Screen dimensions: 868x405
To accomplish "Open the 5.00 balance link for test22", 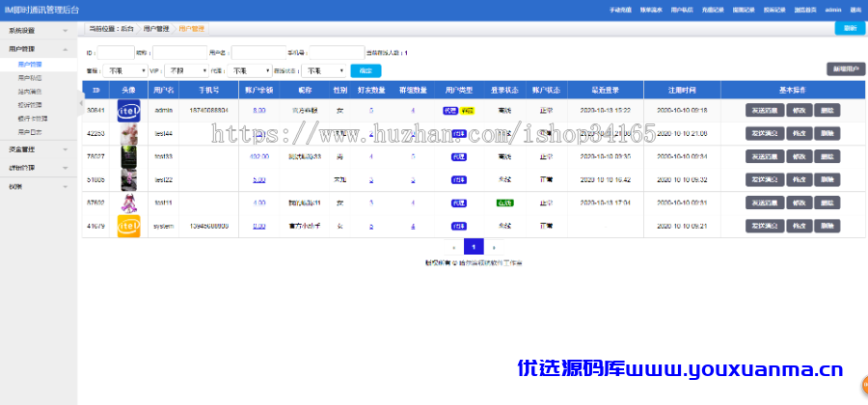I will click(259, 180).
